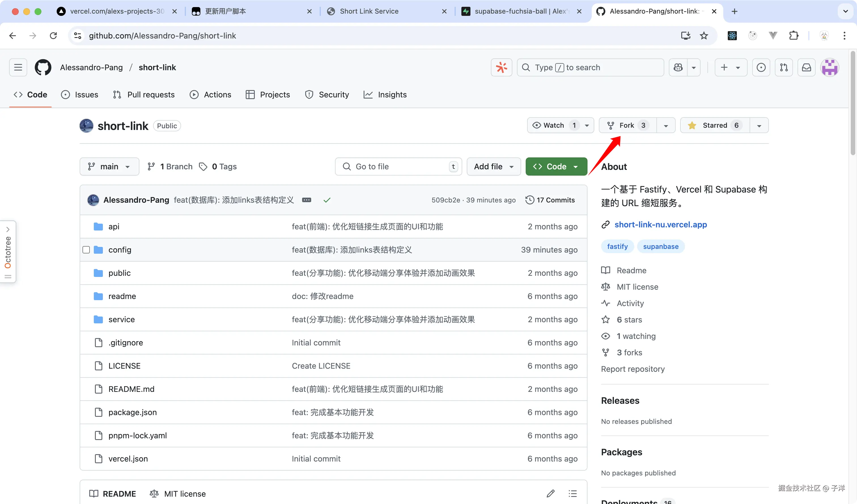Open the global navigation hamburger menu
Screen dimensions: 857x504
[18, 67]
